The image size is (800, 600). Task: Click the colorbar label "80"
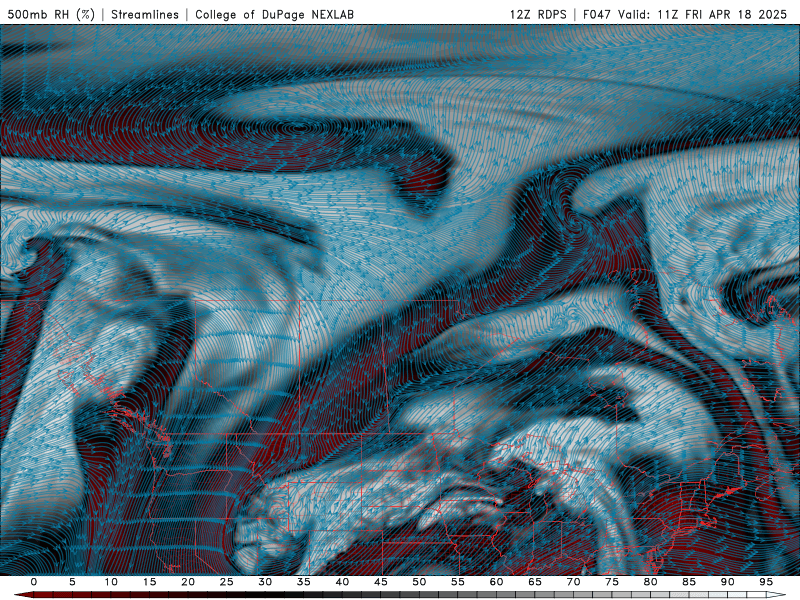(x=650, y=582)
